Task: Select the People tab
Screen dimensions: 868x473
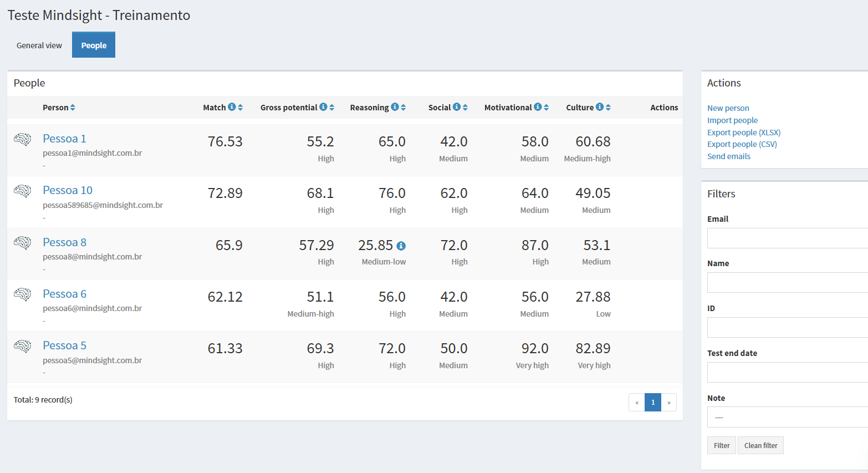Action: pyautogui.click(x=94, y=45)
